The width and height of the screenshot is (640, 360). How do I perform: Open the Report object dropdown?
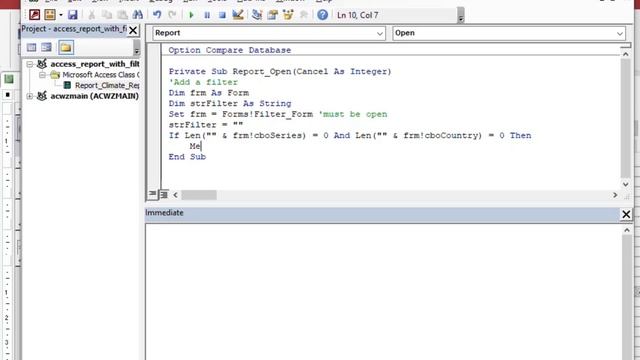(379, 33)
